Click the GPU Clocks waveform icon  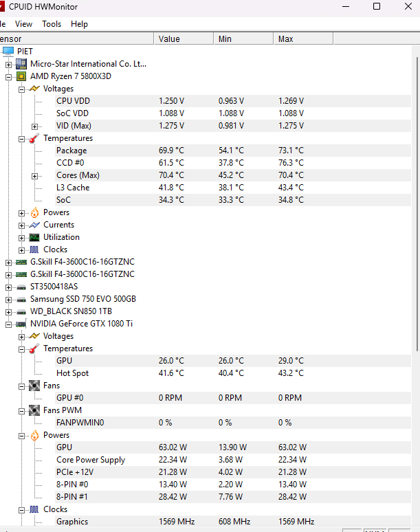pyautogui.click(x=34, y=509)
